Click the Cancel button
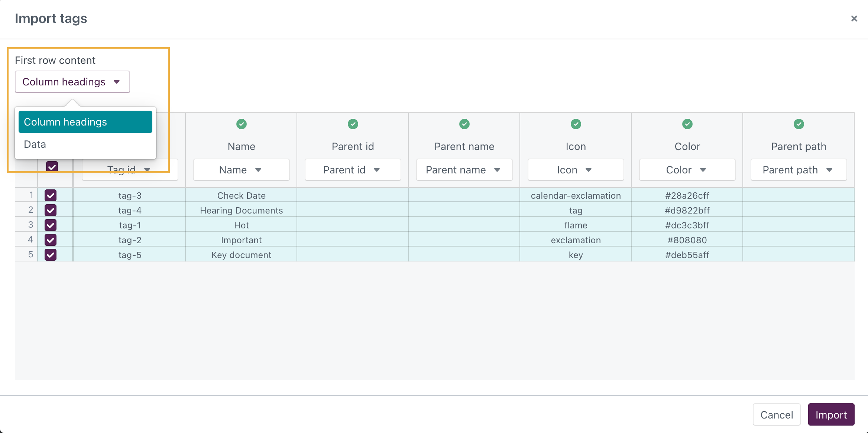The height and width of the screenshot is (433, 868). pyautogui.click(x=776, y=415)
